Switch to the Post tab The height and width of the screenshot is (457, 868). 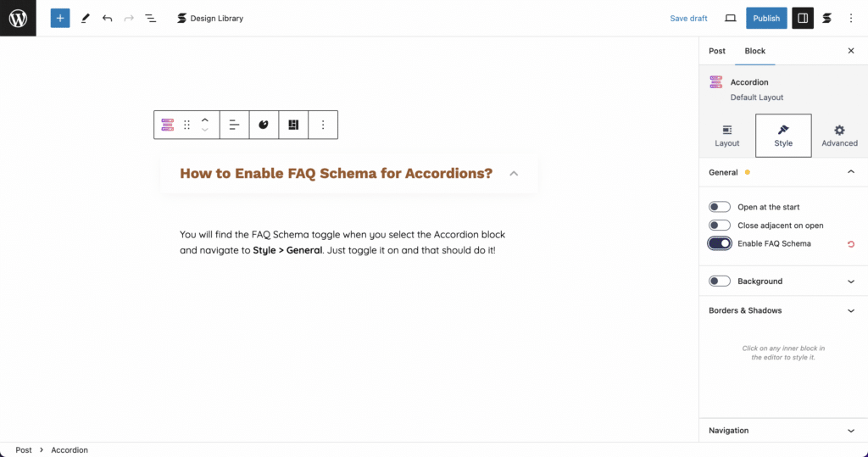[x=717, y=51]
